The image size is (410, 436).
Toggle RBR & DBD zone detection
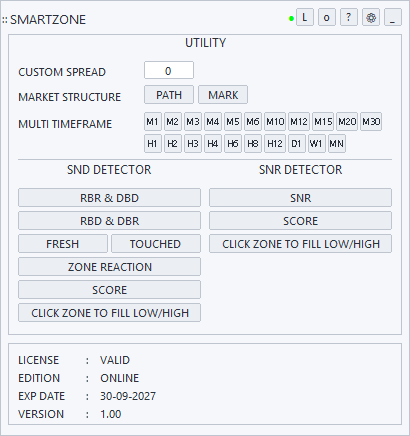[x=109, y=198]
